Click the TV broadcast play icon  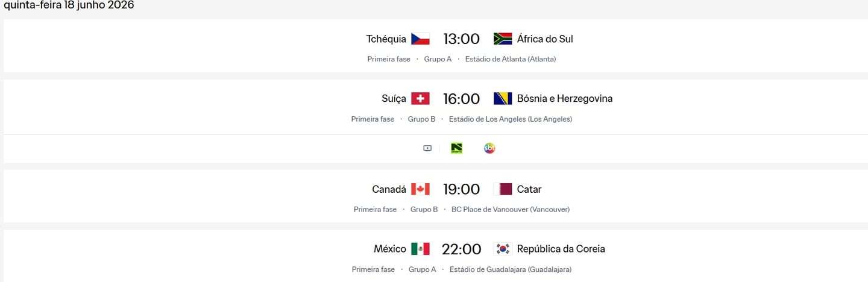point(427,148)
